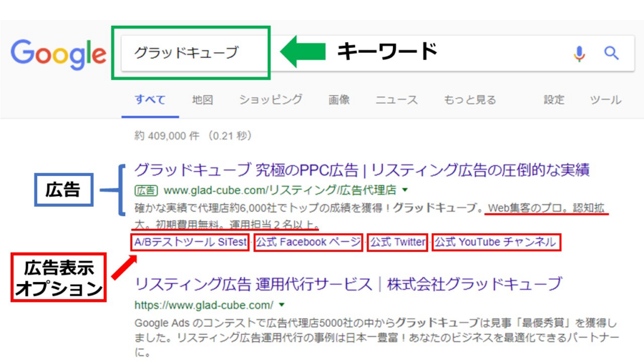Click the magnifying glass search icon
This screenshot has height=362, width=644.
point(611,53)
